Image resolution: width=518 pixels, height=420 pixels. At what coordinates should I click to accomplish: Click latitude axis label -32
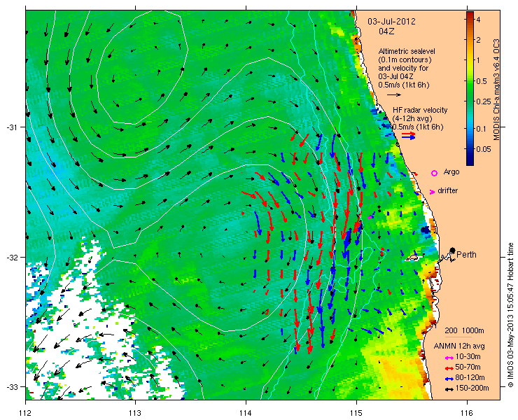click(x=13, y=257)
